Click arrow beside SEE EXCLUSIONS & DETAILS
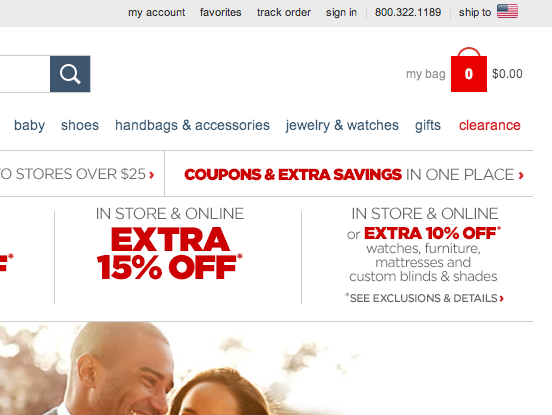 (x=502, y=298)
